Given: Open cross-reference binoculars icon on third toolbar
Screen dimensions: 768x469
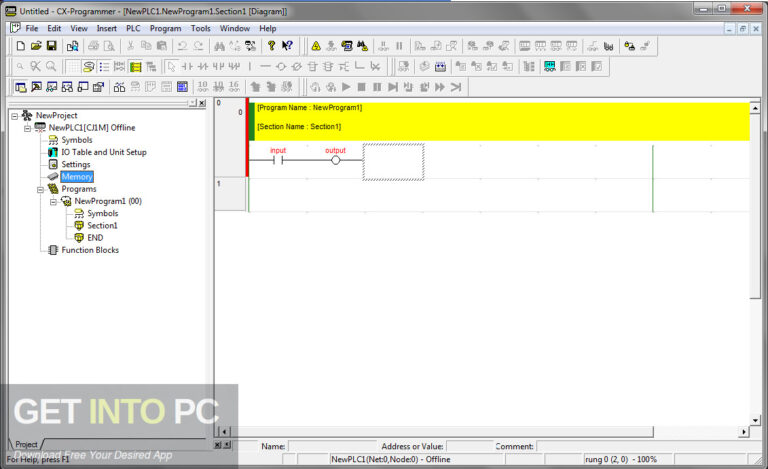Looking at the screenshot, I should tap(119, 87).
